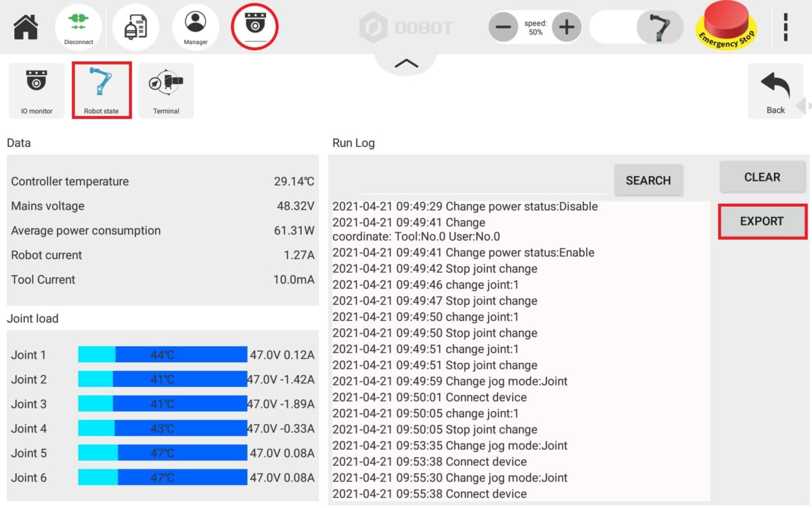Click the Back arrow button
Image resolution: width=812 pixels, height=508 pixels.
tap(775, 91)
